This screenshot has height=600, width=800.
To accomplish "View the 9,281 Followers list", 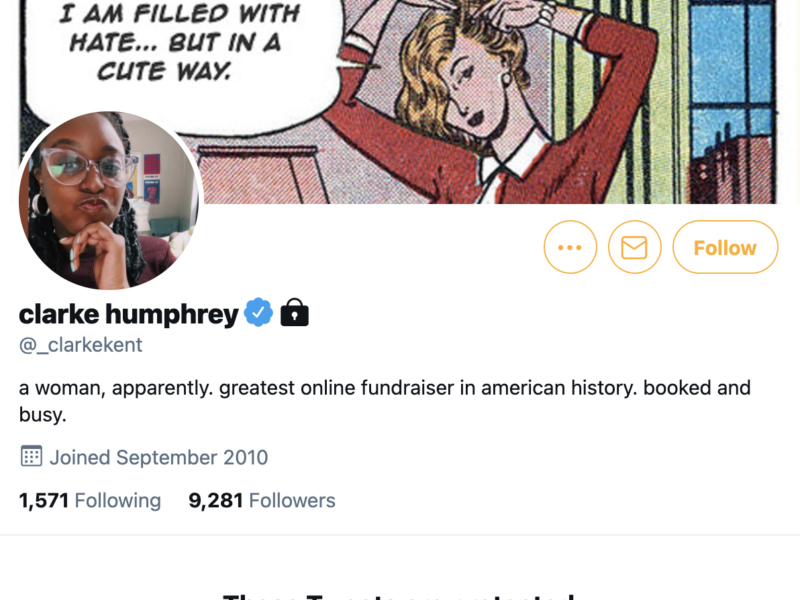I will [262, 501].
